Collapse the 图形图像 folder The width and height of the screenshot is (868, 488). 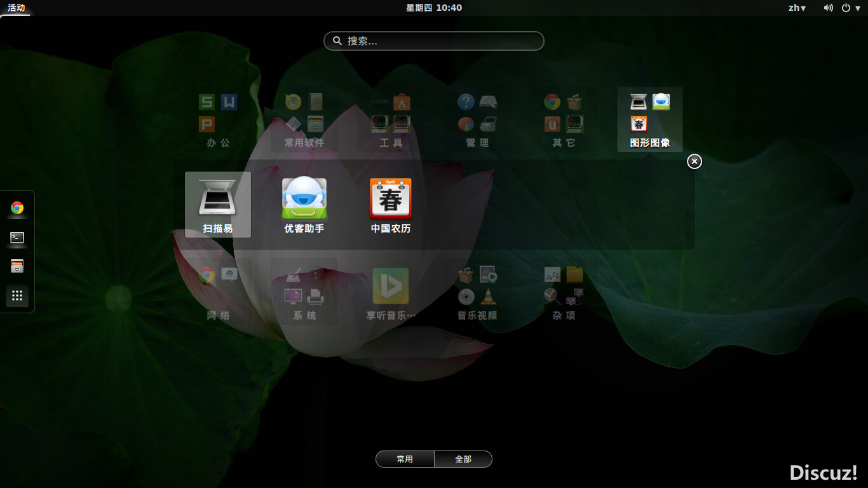[x=649, y=119]
